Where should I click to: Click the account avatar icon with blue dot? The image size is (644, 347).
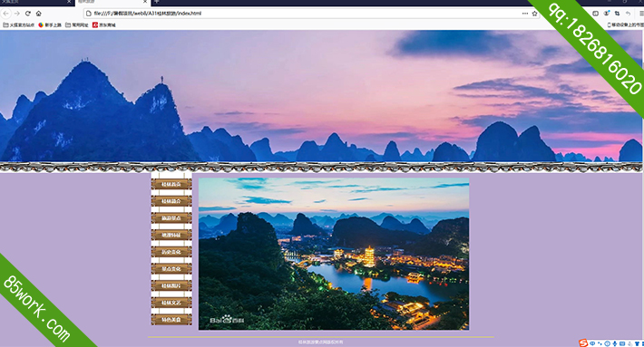point(607,14)
